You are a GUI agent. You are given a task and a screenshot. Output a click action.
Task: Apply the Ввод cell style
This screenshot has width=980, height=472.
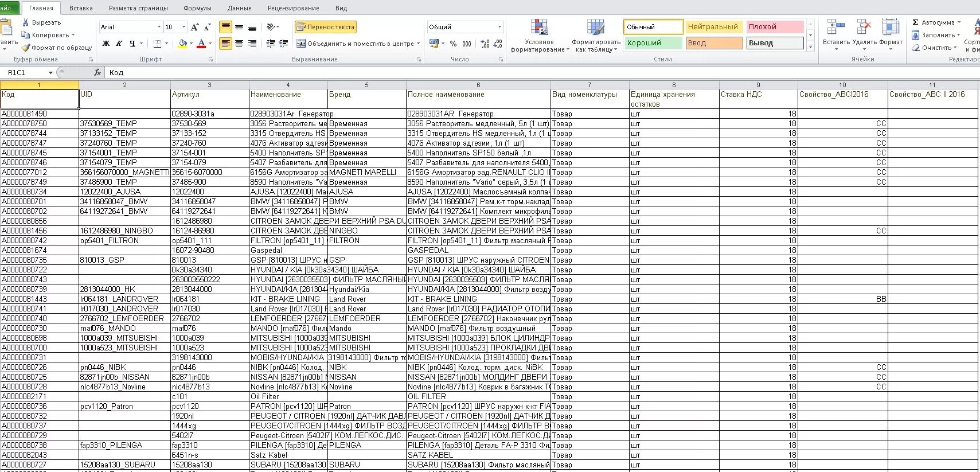(714, 43)
